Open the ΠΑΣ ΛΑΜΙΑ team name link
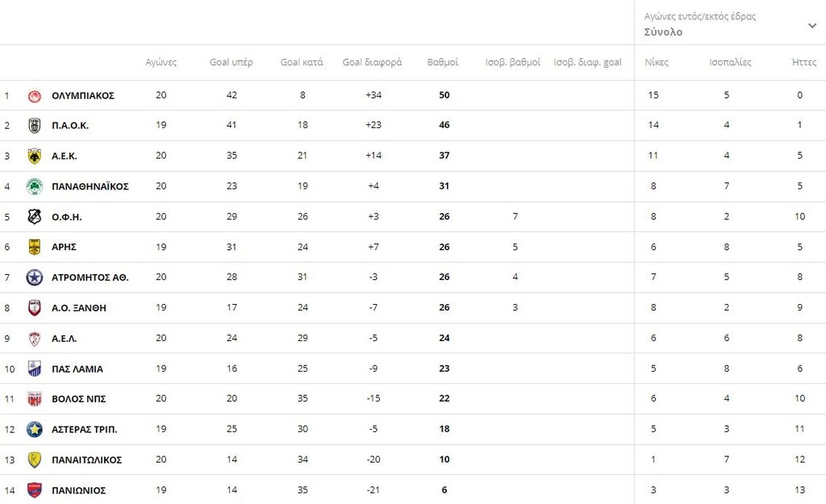This screenshot has width=826, height=504. tap(77, 369)
